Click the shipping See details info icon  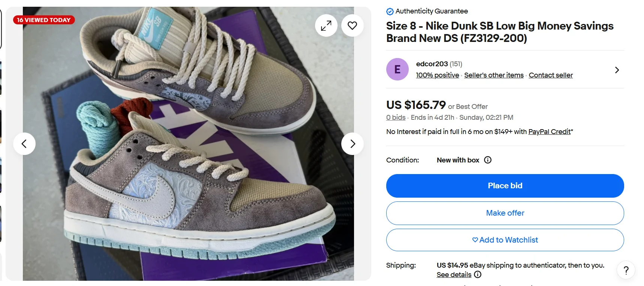(x=478, y=274)
